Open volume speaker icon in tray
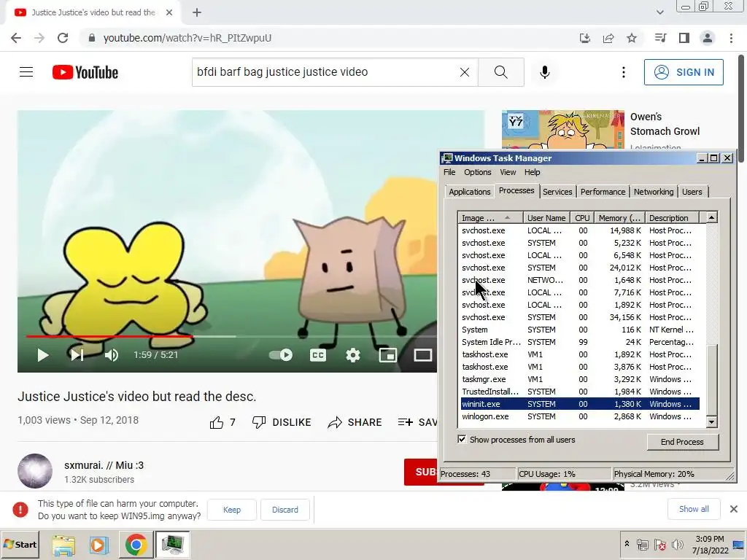Screen dimensions: 747x560 point(677,544)
